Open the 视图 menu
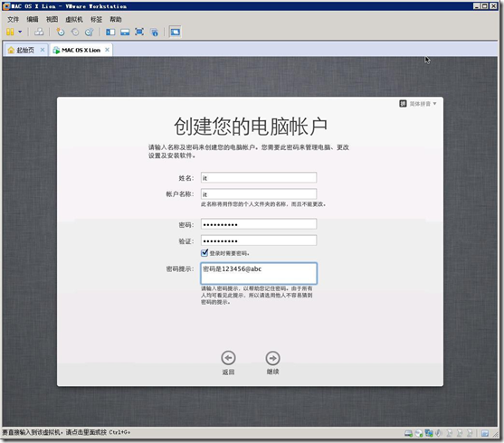504x443 pixels. coord(52,19)
